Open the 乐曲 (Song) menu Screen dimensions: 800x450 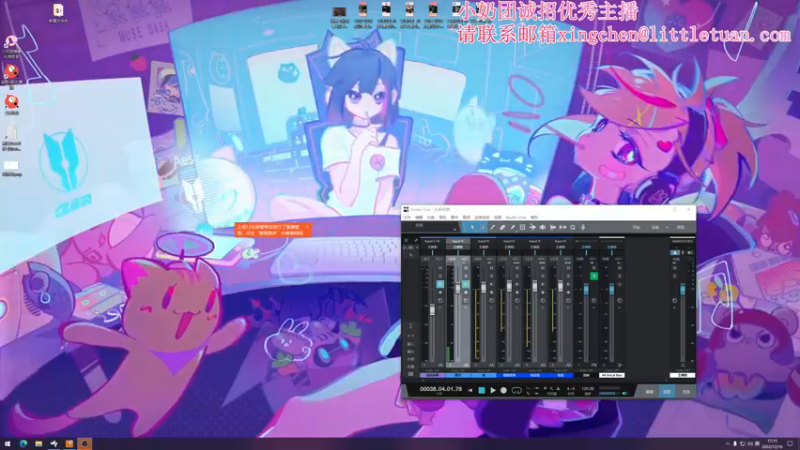[431, 217]
